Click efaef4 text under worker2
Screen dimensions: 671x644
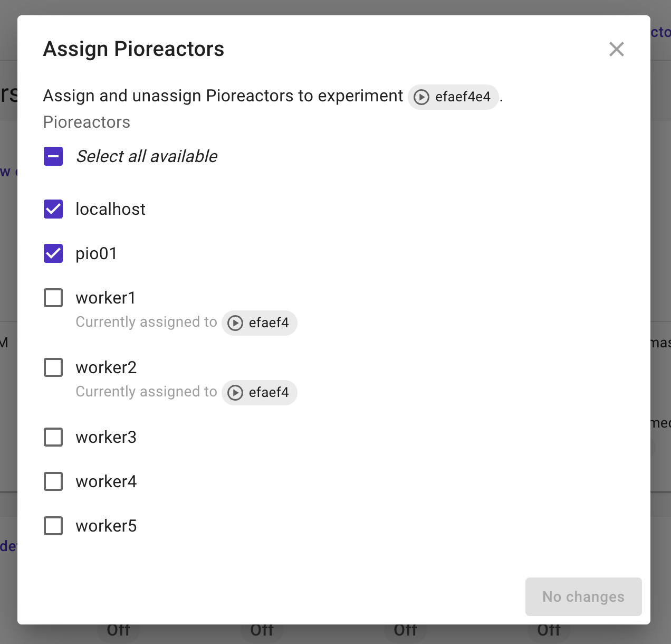[x=269, y=393]
